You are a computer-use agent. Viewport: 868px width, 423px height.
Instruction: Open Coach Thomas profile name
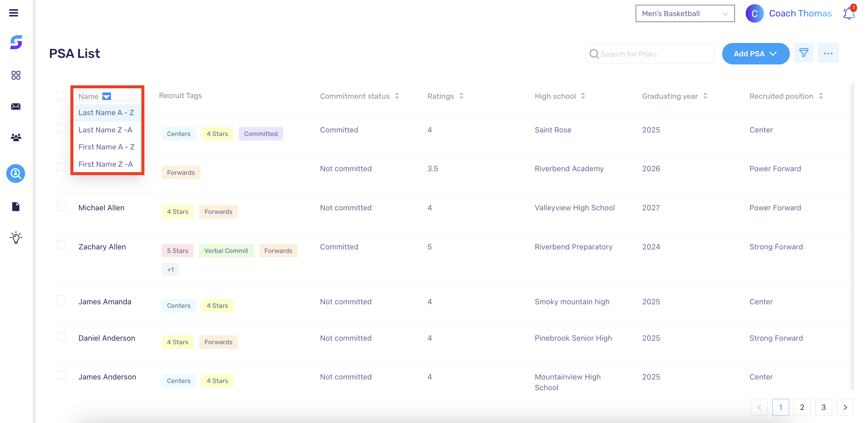(800, 13)
